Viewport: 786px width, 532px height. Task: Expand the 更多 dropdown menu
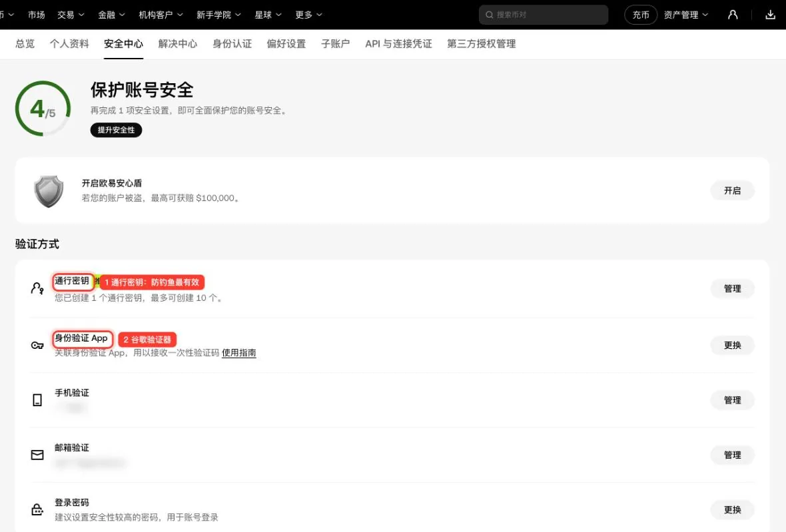point(308,15)
